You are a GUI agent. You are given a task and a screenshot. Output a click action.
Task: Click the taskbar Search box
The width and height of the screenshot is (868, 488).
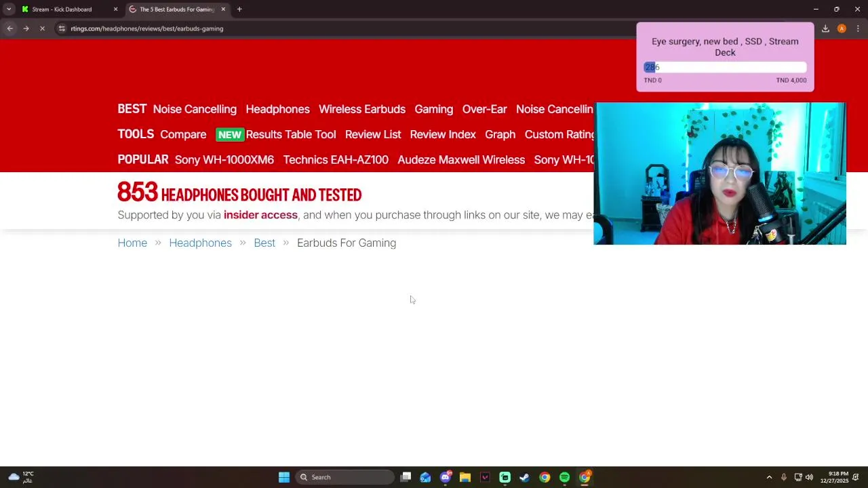point(344,477)
